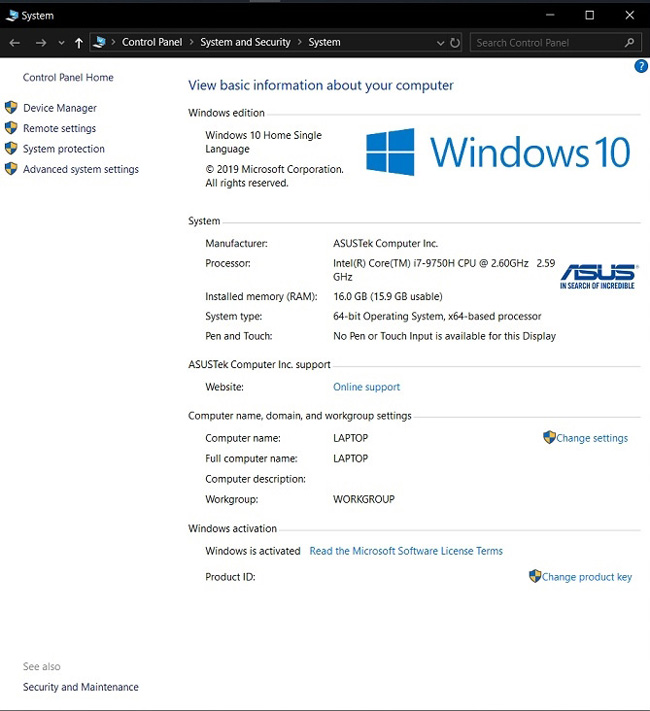The width and height of the screenshot is (650, 711).
Task: Click the shield icon beside Device Manager
Action: 11,107
